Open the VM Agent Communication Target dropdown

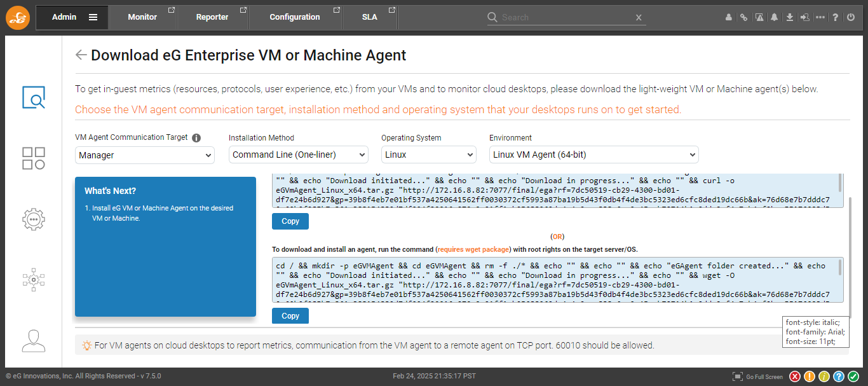(x=145, y=155)
